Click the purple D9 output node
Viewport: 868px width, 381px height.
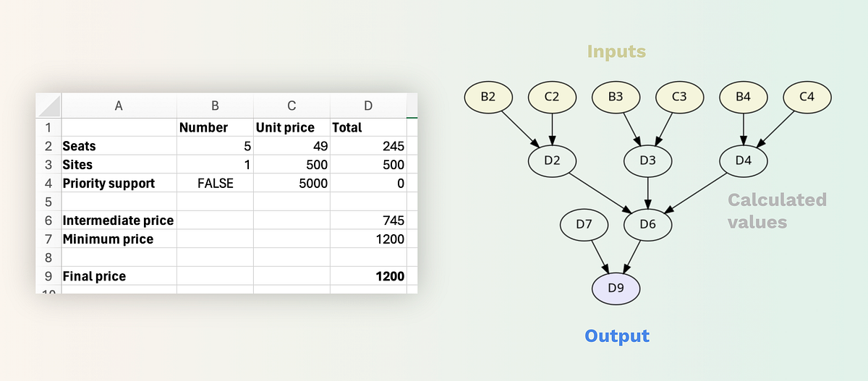616,288
